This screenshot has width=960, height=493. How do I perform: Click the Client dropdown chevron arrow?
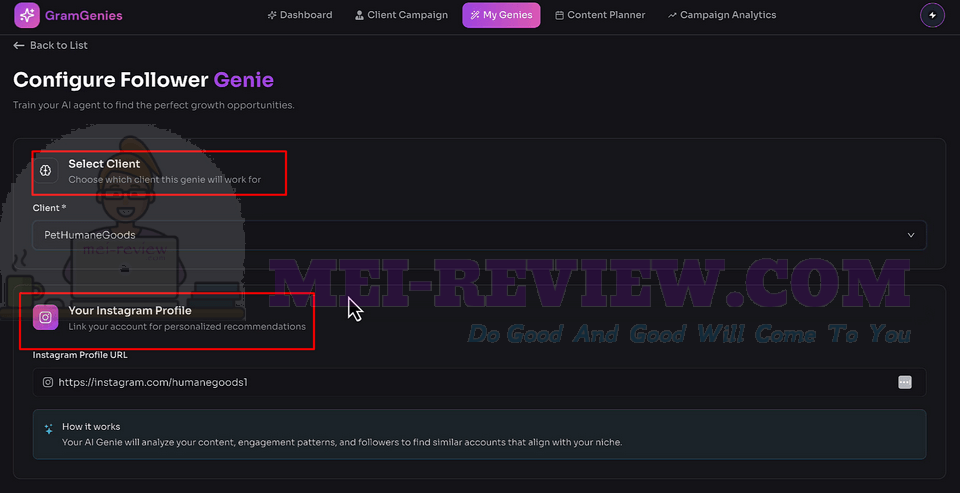911,235
